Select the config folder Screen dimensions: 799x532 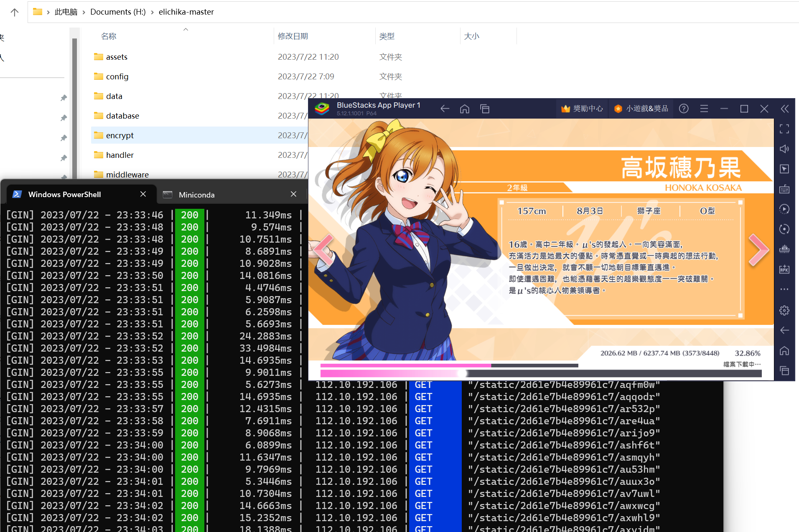coord(117,77)
